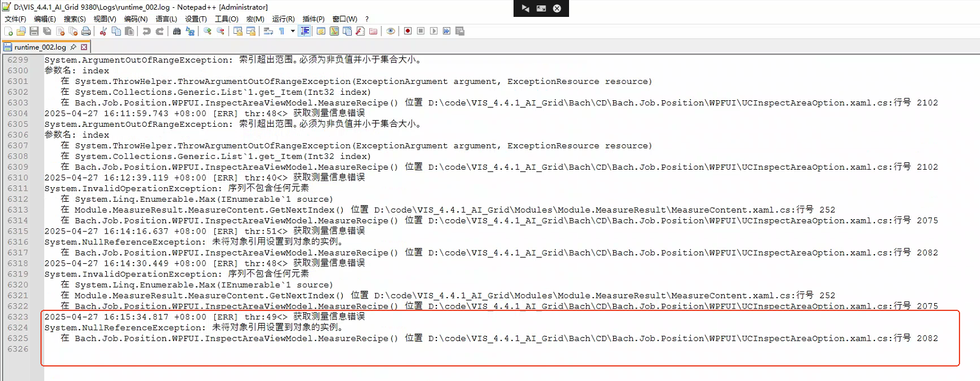Save the current file with the floppy icon
The image size is (980, 381).
click(x=34, y=31)
